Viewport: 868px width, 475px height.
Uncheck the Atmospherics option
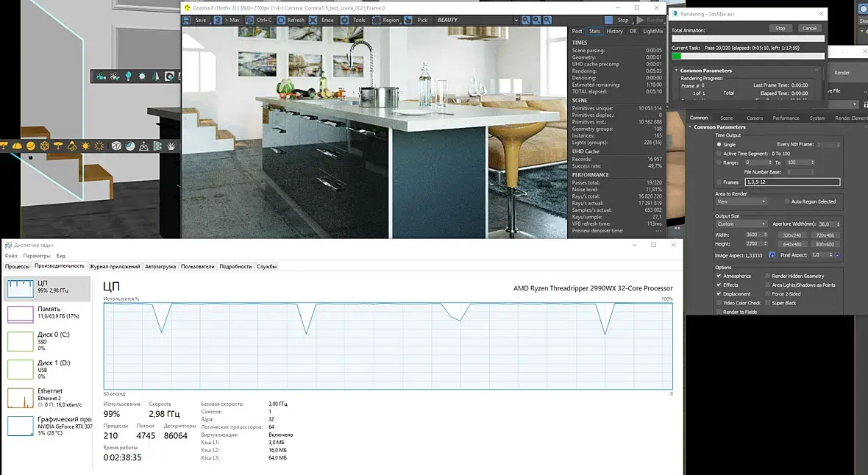tap(719, 276)
